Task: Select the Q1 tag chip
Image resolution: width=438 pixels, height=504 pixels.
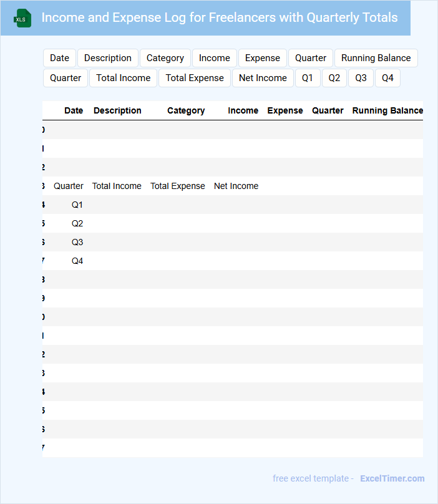Action: pos(308,78)
